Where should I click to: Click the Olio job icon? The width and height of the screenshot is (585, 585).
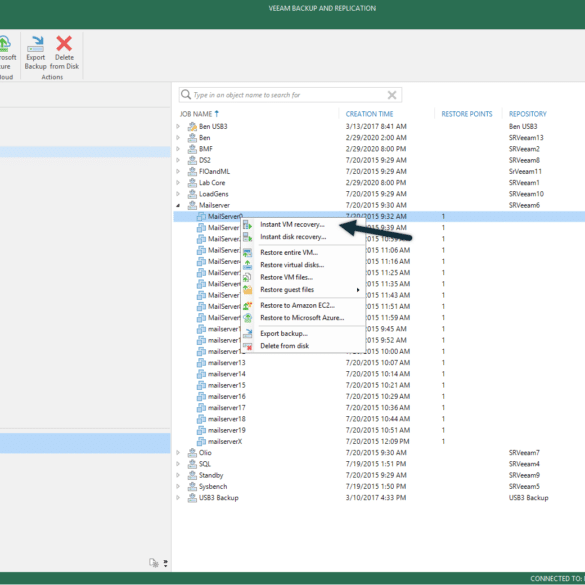click(192, 453)
